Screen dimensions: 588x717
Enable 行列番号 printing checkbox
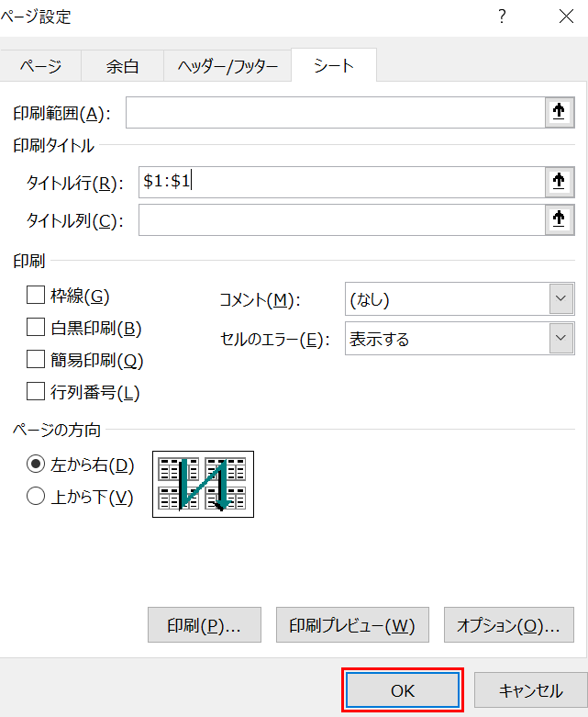pyautogui.click(x=36, y=392)
